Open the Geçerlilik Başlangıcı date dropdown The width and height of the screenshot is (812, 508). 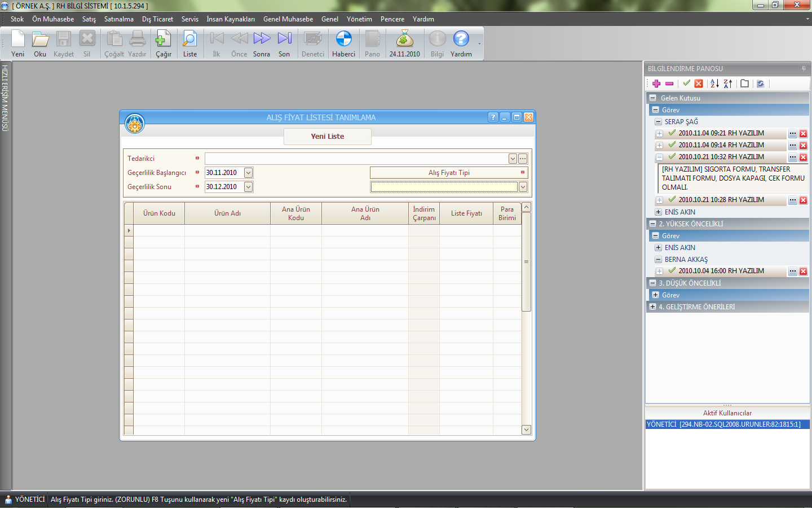pos(248,173)
